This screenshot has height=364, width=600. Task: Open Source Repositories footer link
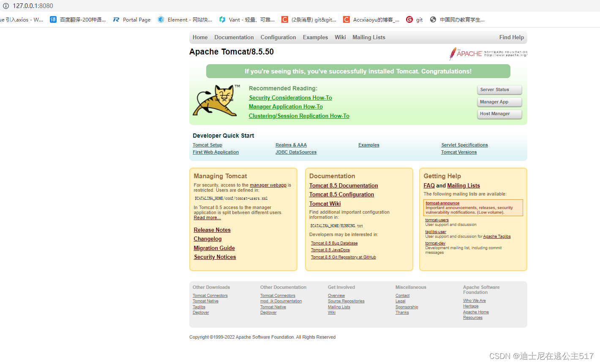coord(346,301)
